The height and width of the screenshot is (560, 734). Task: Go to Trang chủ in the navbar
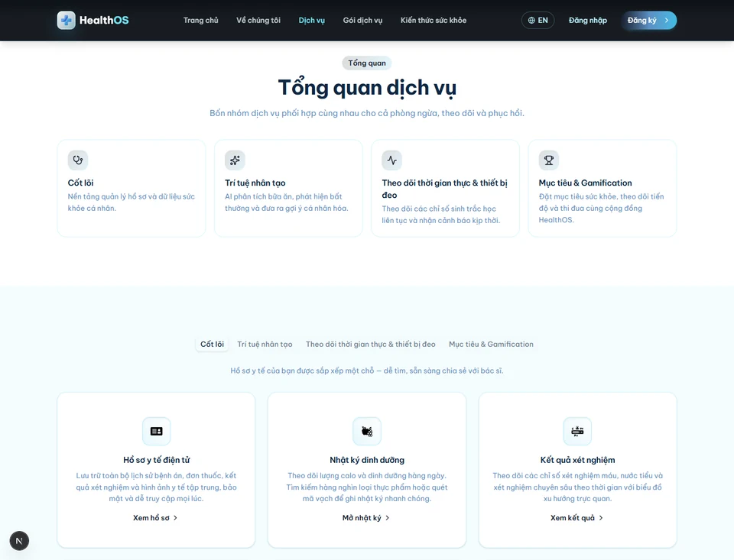201,20
